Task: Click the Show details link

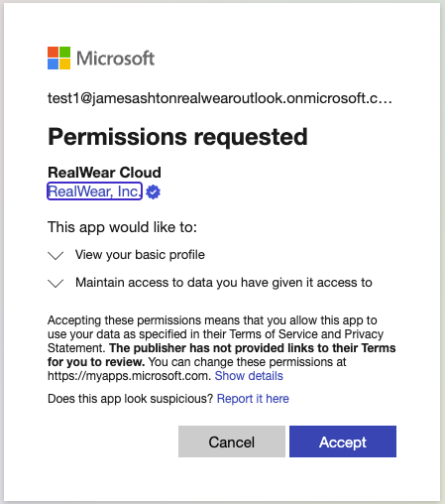Action: [249, 376]
